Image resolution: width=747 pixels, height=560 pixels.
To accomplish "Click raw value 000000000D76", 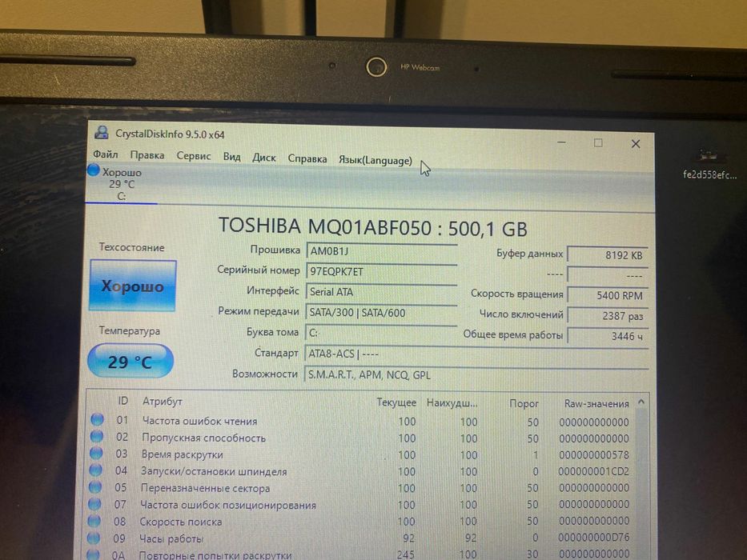I will (594, 537).
